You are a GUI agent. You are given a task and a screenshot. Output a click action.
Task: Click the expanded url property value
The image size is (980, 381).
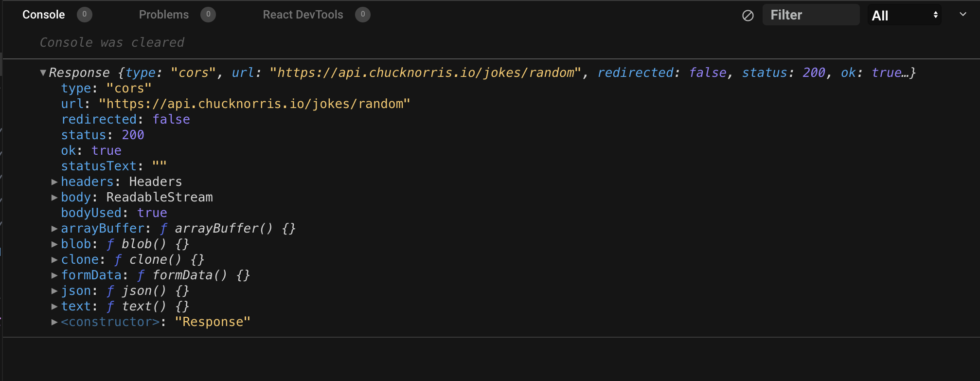[254, 104]
